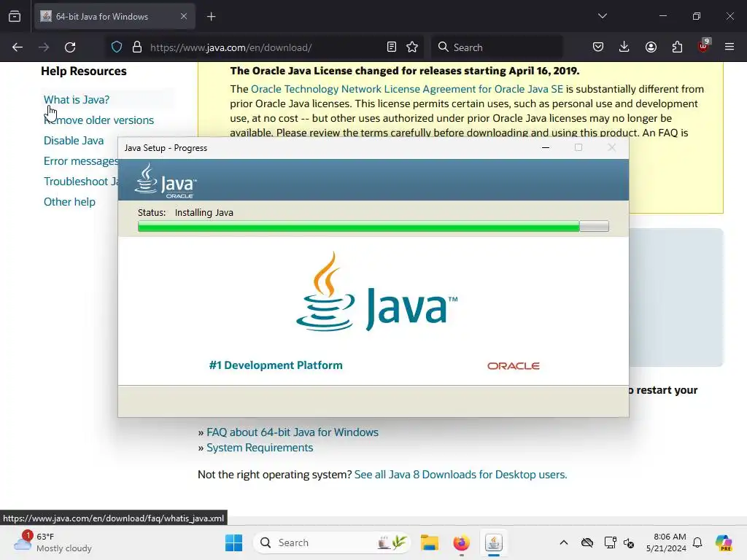Bookmark this page with the star
Image resolution: width=747 pixels, height=560 pixels.
pyautogui.click(x=412, y=47)
